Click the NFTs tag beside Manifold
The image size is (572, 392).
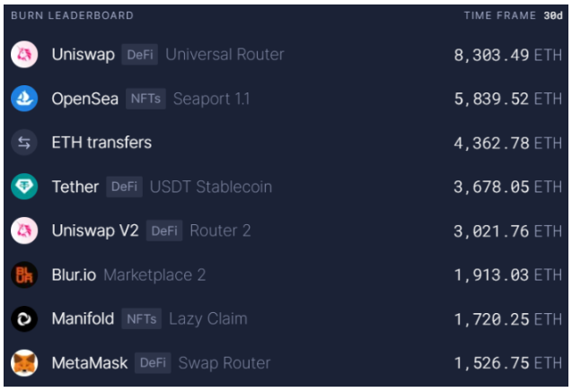point(142,318)
